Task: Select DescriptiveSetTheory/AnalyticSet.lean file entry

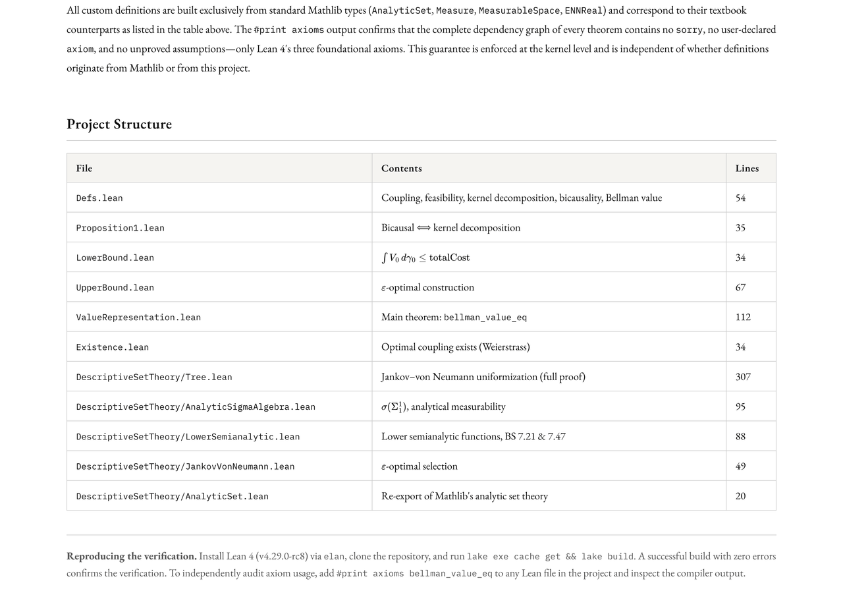Action: [173, 497]
